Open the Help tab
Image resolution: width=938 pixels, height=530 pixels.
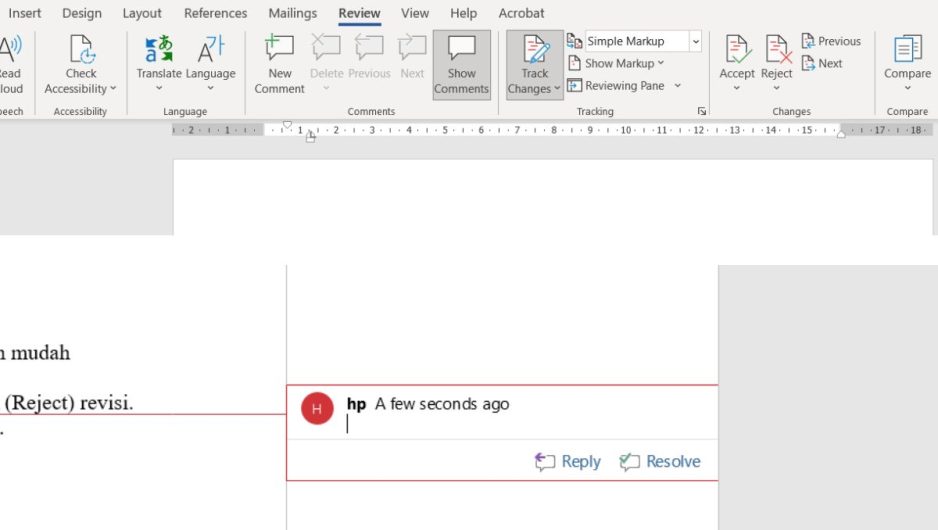464,13
